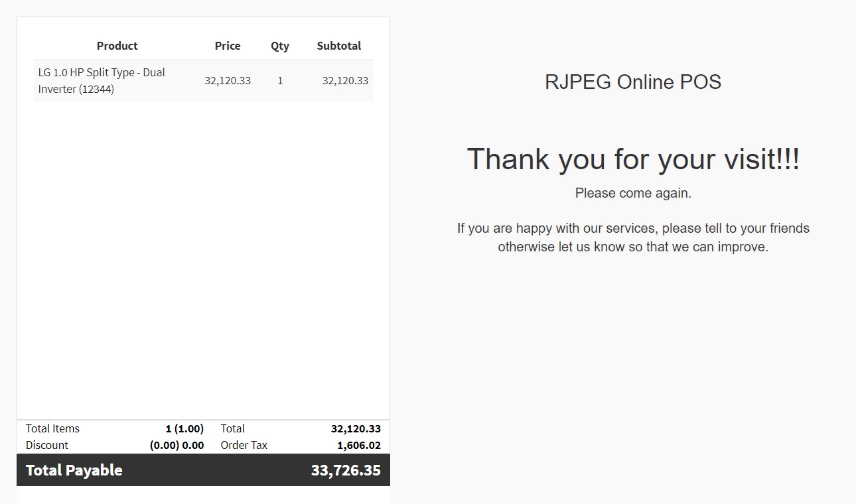The height and width of the screenshot is (504, 856).
Task: Select the 33,726.35 total payable amount
Action: tap(346, 470)
